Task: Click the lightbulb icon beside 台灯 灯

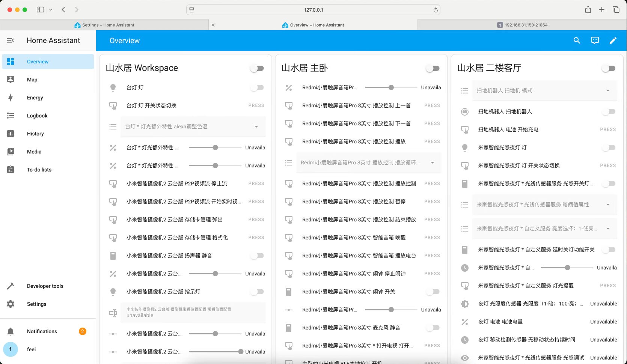Action: 113,87
